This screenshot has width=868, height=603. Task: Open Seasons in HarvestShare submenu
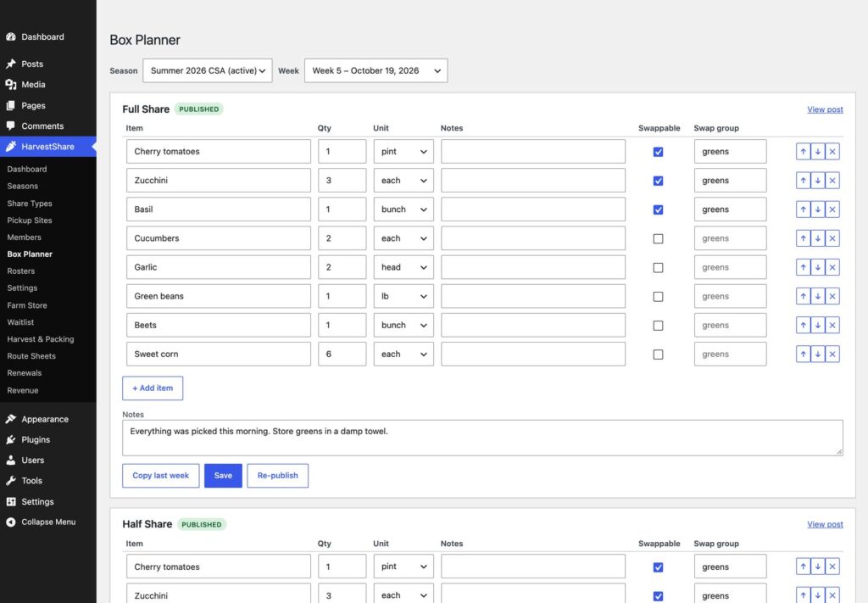point(23,186)
